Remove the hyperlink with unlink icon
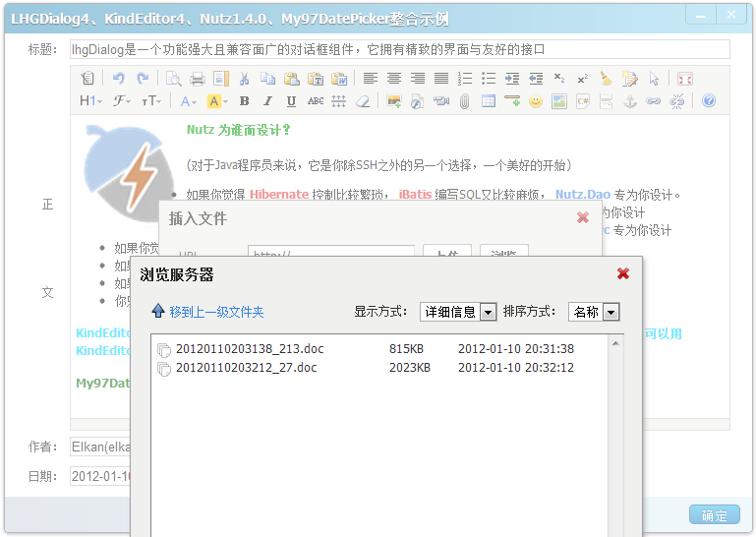This screenshot has width=756, height=537. (x=677, y=101)
